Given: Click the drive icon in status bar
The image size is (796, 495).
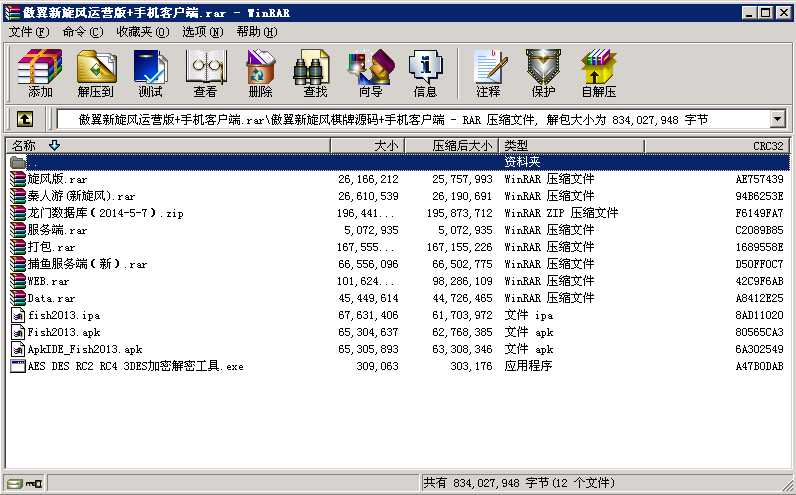Looking at the screenshot, I should pyautogui.click(x=15, y=483).
